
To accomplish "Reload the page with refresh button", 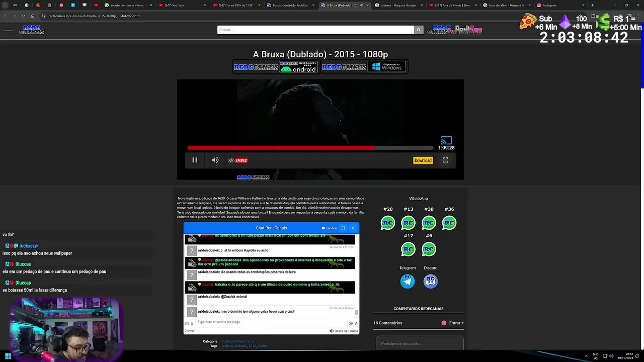I will (x=23, y=16).
